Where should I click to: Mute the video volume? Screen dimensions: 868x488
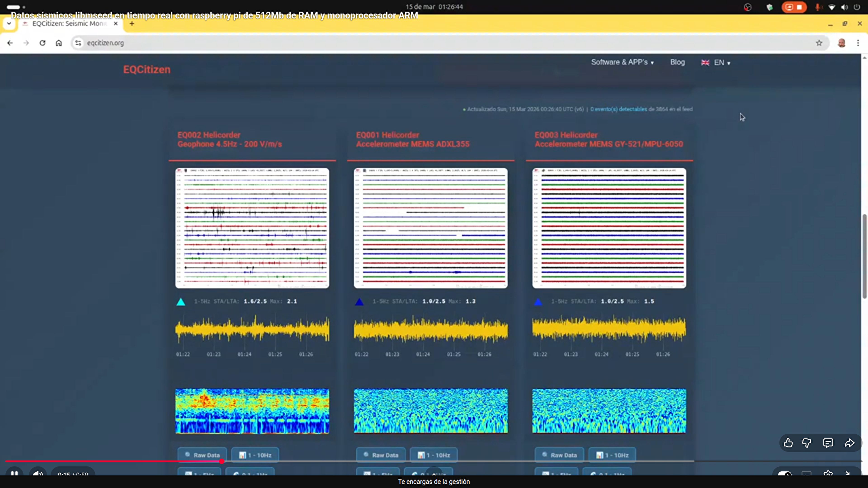tap(38, 474)
